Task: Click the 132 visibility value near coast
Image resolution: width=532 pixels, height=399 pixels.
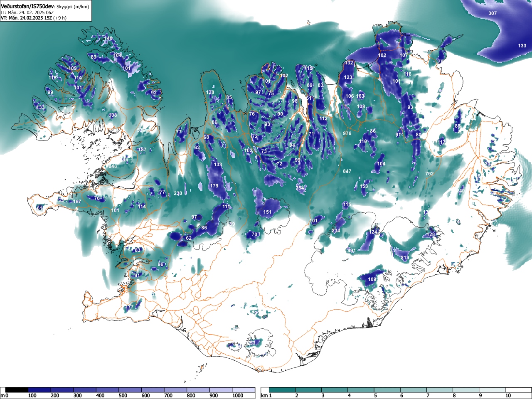Action: coord(349,63)
